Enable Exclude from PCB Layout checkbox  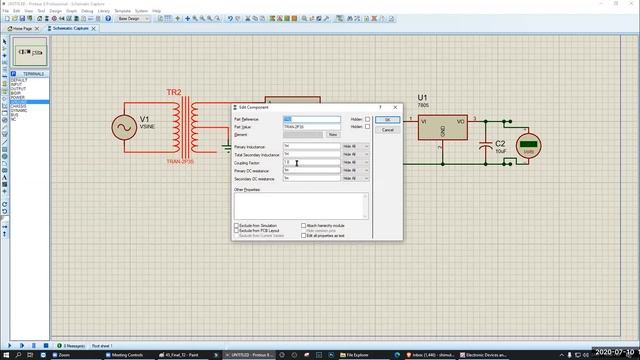coord(236,231)
